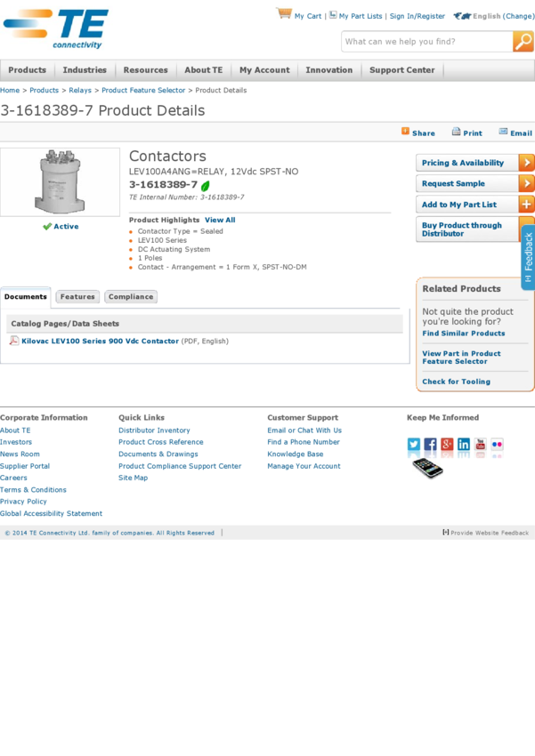Click the green RoHS leaf icon
This screenshot has width=535, height=756.
coord(205,186)
